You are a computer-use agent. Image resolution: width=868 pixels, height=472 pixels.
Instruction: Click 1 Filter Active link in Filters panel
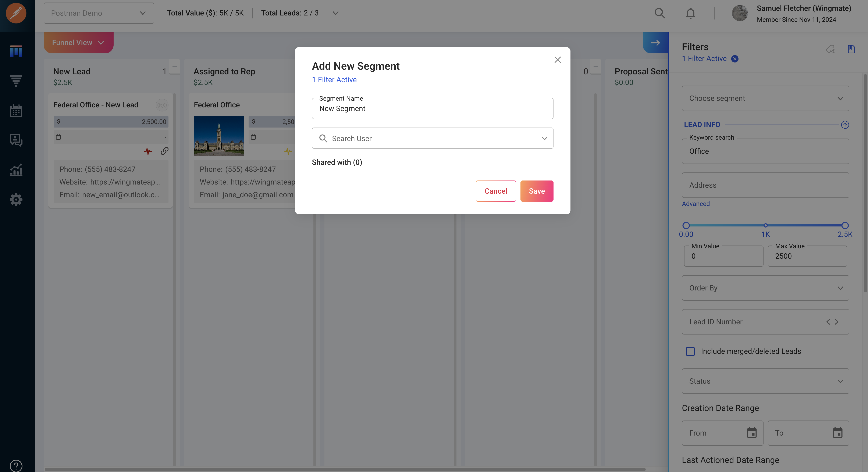click(x=704, y=59)
